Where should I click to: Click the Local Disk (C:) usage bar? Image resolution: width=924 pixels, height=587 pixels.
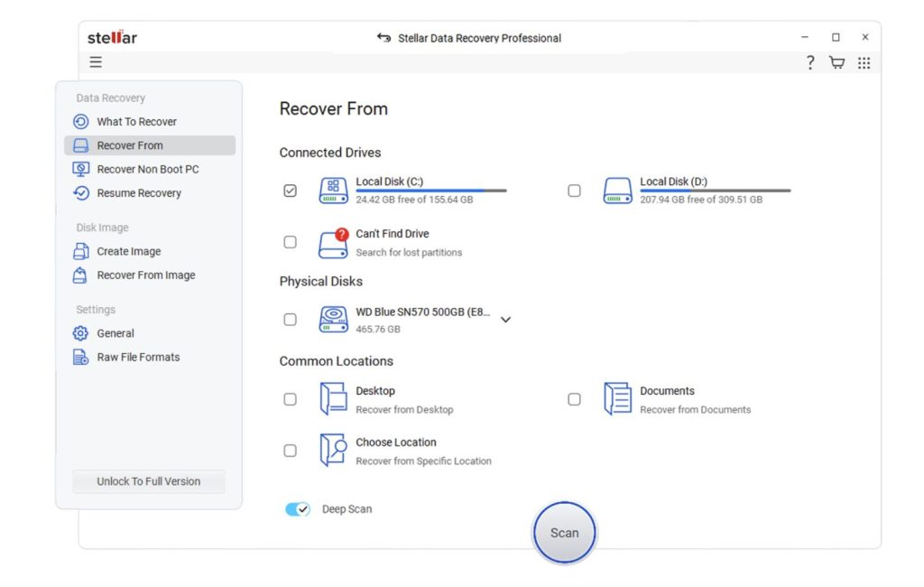[430, 191]
